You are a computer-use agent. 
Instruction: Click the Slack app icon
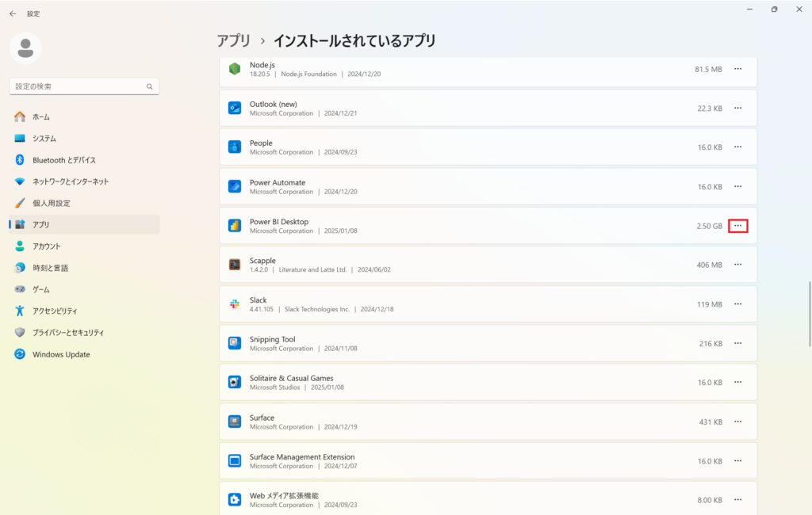point(235,303)
